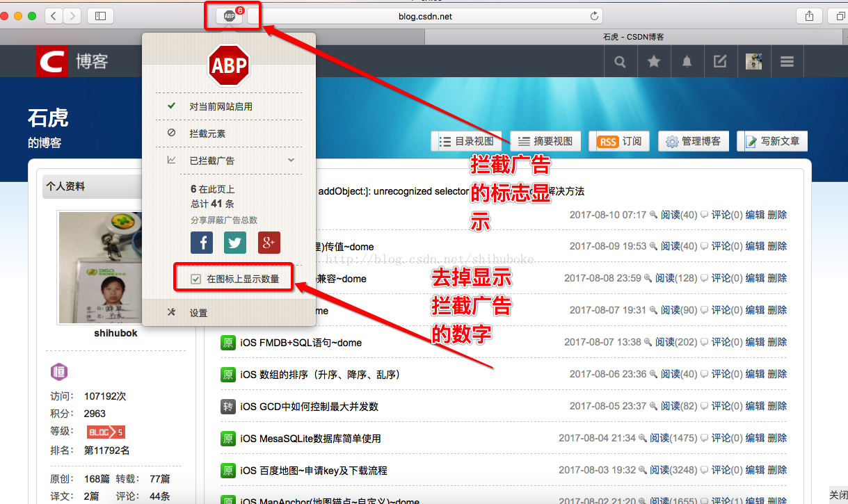The height and width of the screenshot is (504, 848).
Task: Open notifications via the bell icon
Action: point(687,61)
